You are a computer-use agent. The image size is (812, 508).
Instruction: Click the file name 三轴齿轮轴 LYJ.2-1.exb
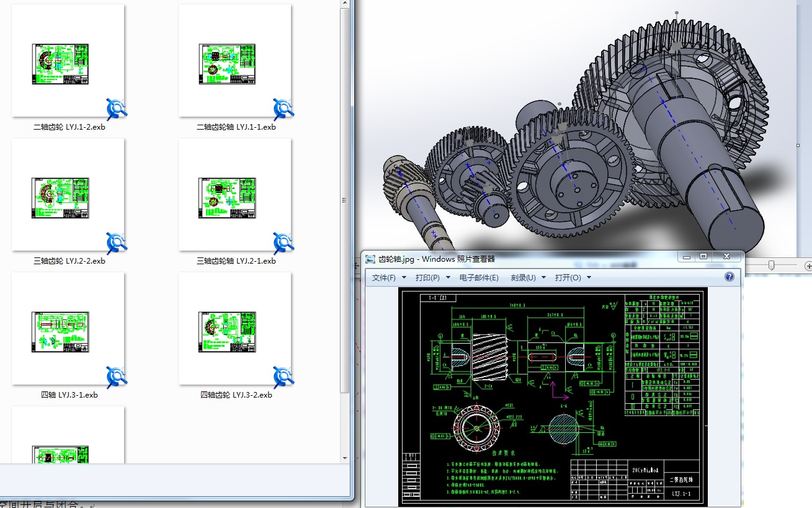click(236, 261)
